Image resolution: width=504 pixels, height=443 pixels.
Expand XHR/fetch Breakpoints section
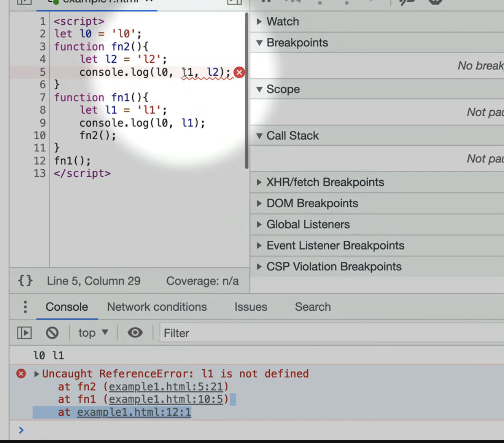click(259, 182)
